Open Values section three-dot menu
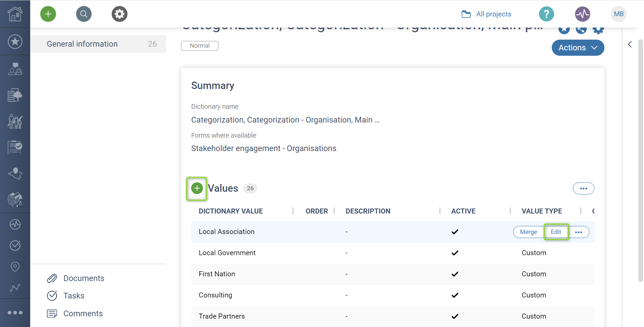 (583, 188)
